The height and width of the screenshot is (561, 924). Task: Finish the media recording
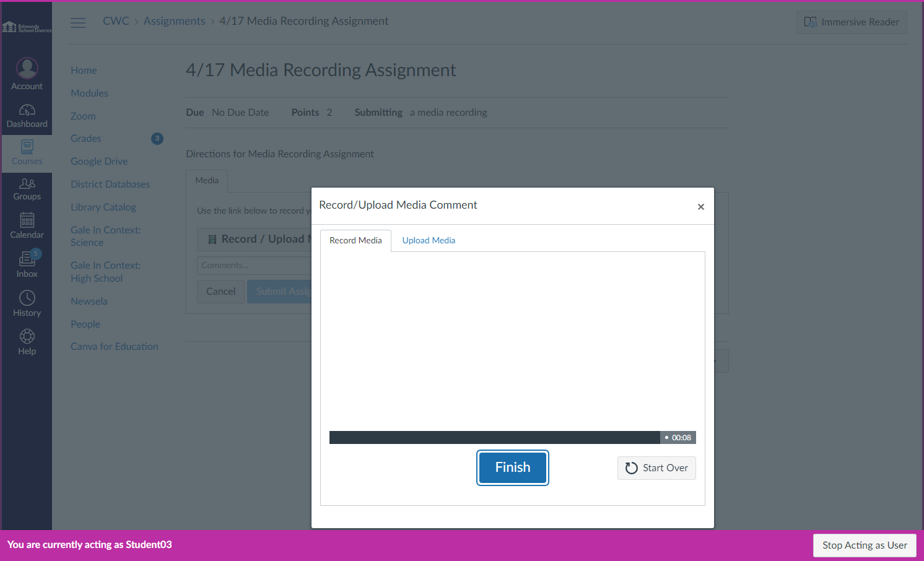tap(513, 468)
